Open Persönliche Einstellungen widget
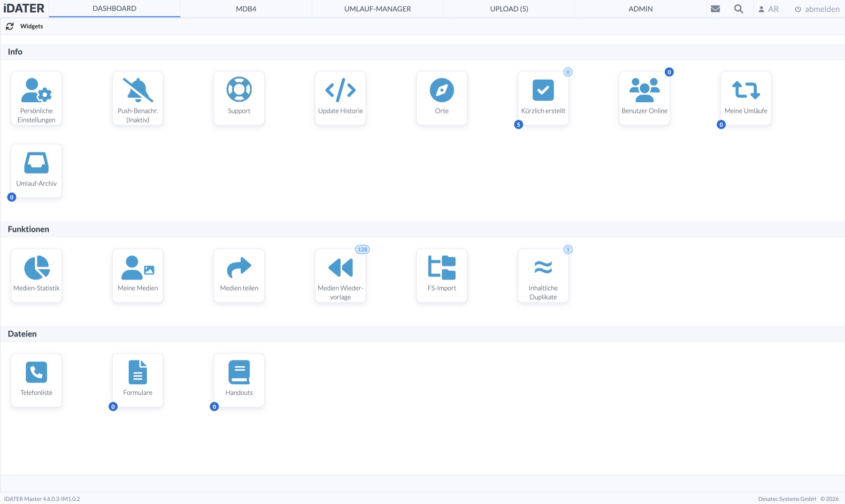 (36, 98)
